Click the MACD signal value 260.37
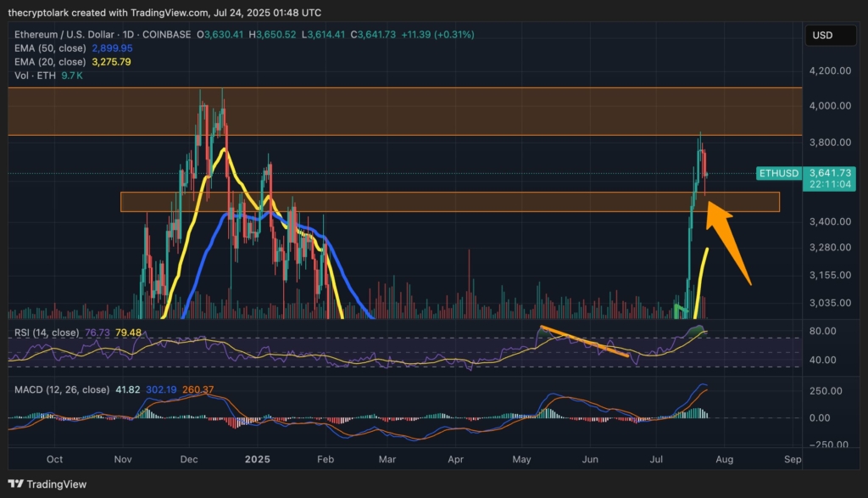 198,390
